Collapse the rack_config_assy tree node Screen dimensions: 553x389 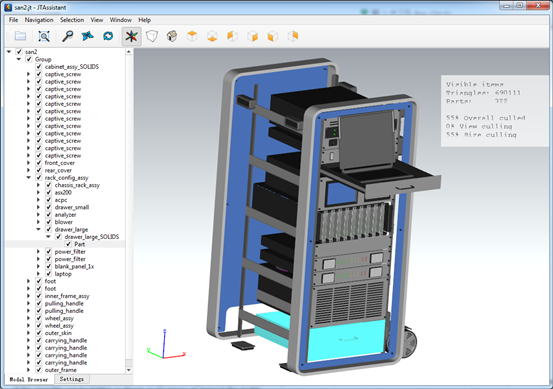coord(29,178)
